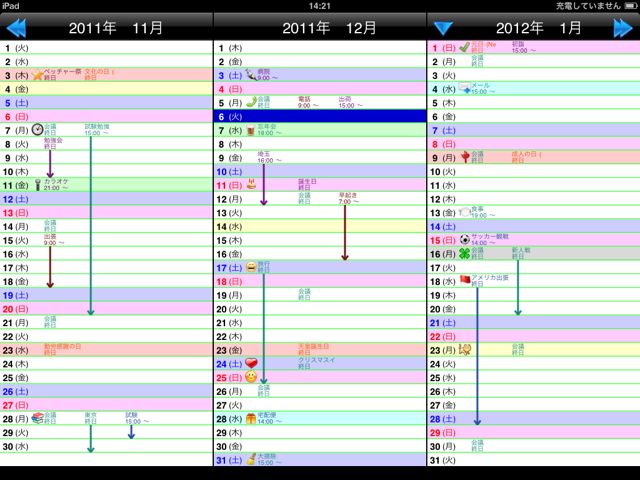The image size is (640, 480).
Task: Select November 19 (土)
Action: [106, 295]
